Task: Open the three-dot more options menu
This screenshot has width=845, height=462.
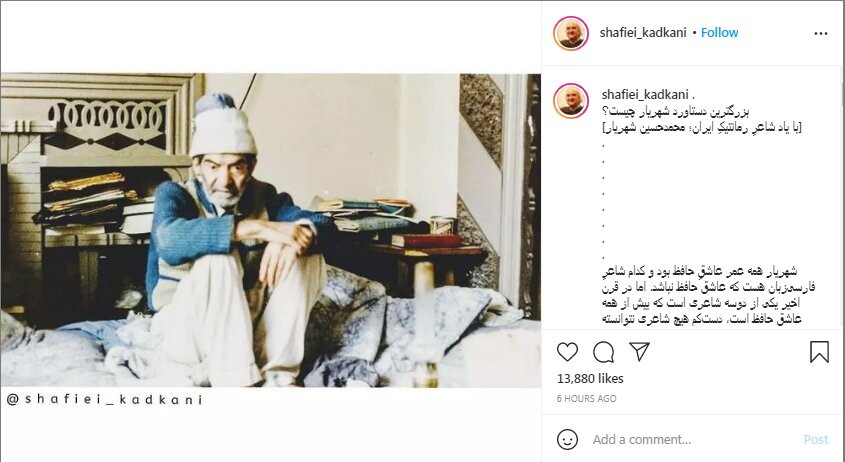Action: tap(821, 33)
